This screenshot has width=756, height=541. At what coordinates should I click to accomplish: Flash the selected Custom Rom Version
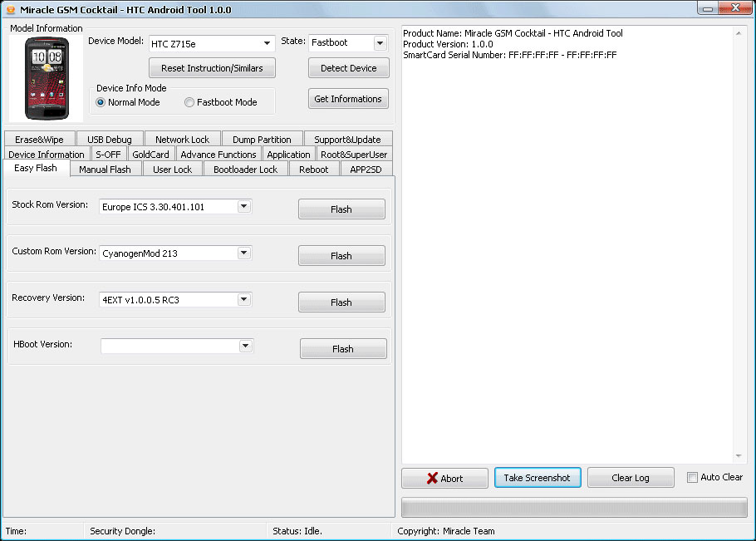(341, 256)
